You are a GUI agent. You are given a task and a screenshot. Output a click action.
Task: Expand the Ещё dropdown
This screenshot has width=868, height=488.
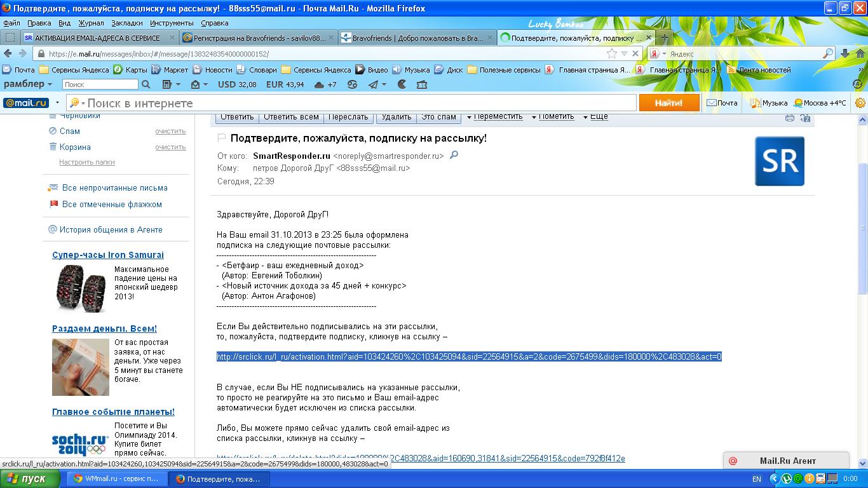point(595,117)
